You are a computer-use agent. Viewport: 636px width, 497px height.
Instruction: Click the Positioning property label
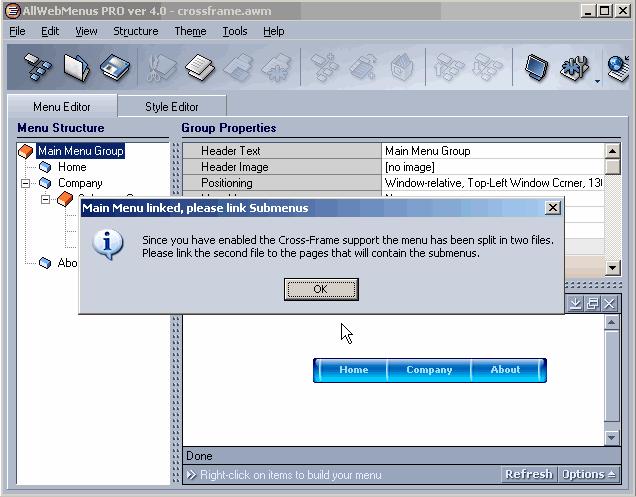coord(227,183)
